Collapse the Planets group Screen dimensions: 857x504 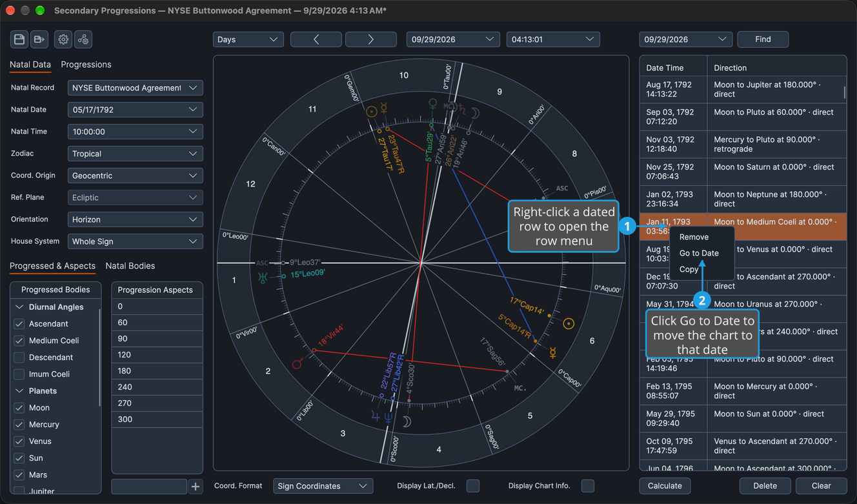19,391
